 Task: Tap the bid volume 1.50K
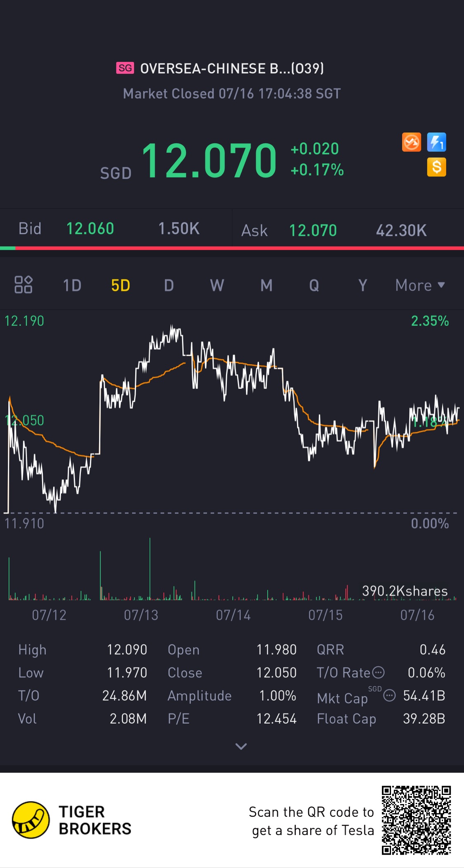tap(179, 229)
